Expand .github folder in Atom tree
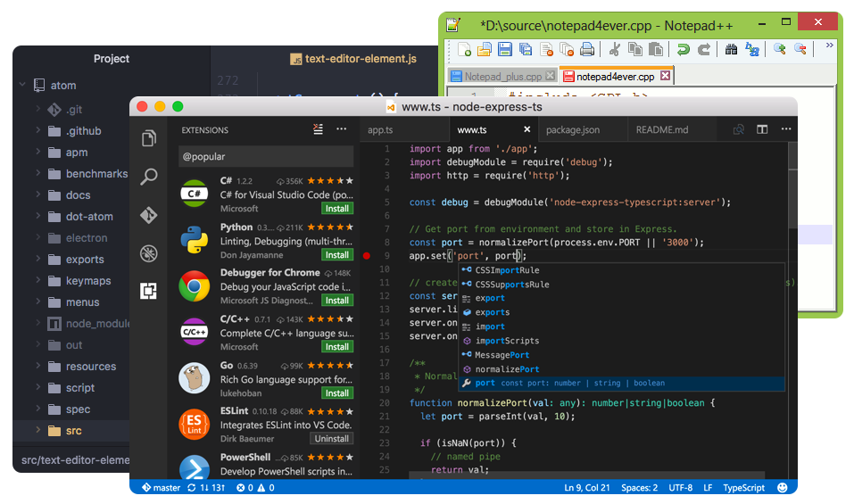Image resolution: width=854 pixels, height=504 pixels. coord(38,130)
